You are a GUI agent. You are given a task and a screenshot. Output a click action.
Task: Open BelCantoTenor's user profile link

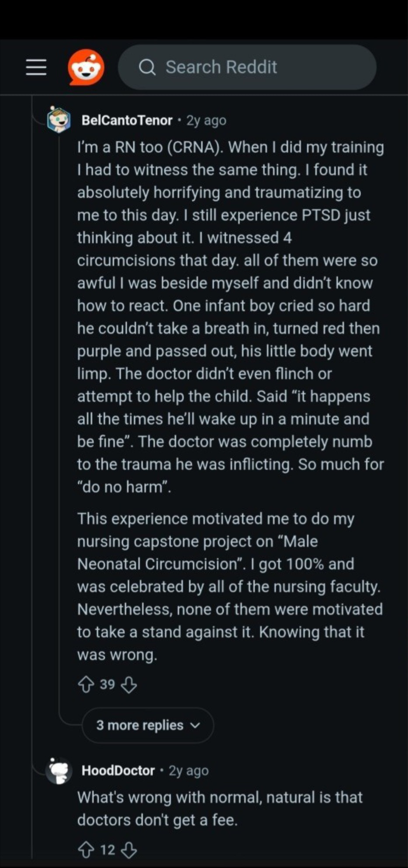[127, 120]
